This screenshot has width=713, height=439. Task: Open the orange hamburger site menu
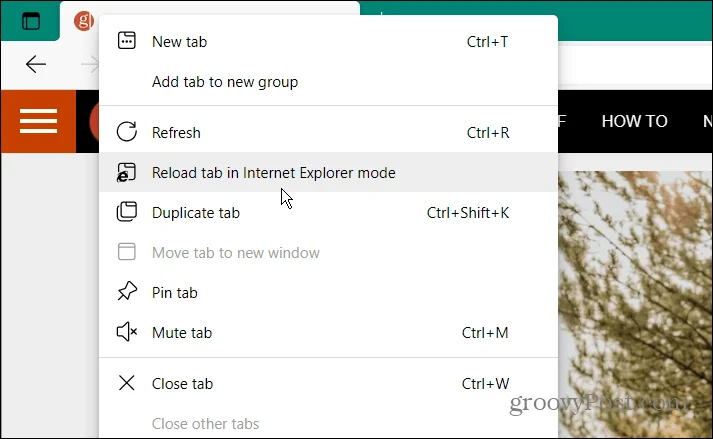(38, 121)
